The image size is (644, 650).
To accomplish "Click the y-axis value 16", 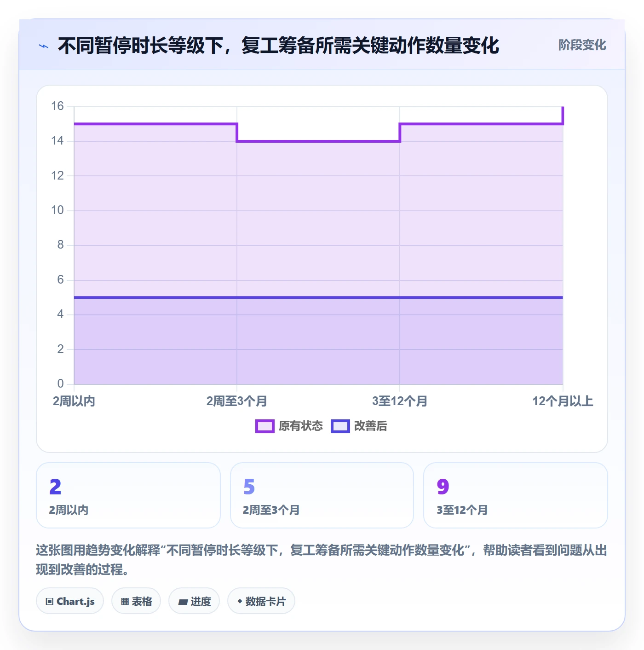I will coord(57,106).
